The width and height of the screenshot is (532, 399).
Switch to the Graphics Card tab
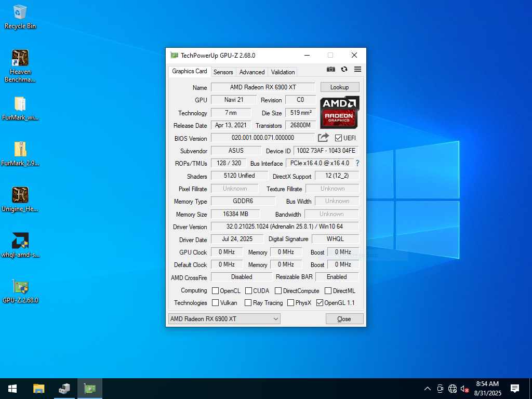(x=189, y=71)
